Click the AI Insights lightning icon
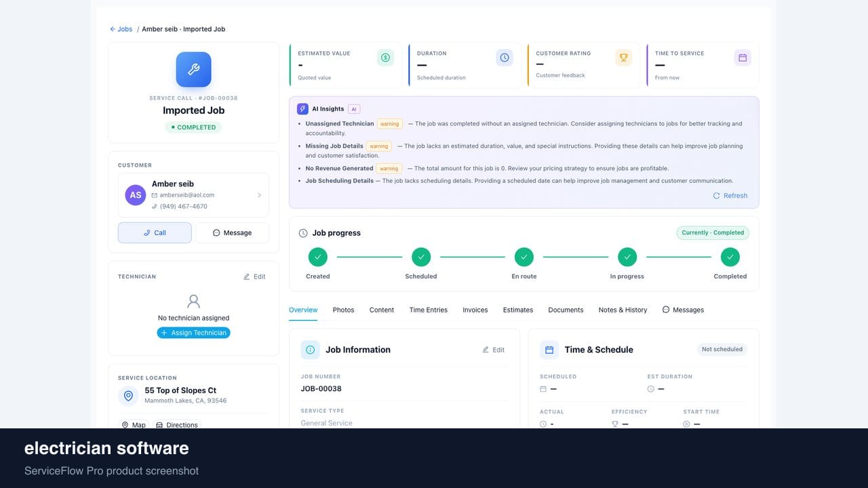Screen dimensions: 868x488 302,108
